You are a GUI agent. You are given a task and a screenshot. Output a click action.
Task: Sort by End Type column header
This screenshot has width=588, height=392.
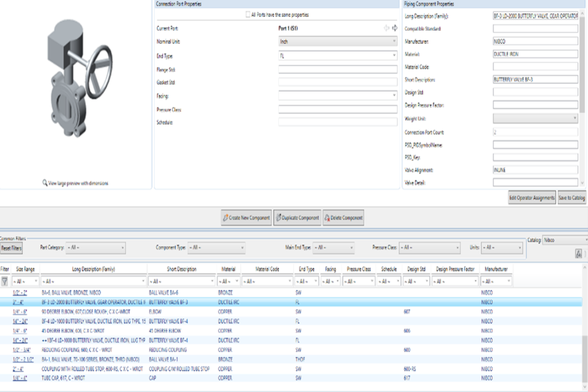click(x=307, y=269)
